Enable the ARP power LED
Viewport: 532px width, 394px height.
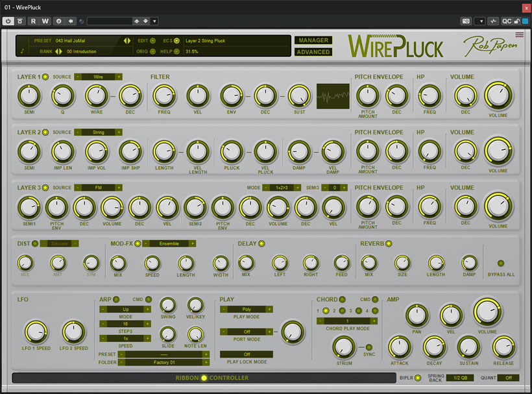click(x=116, y=299)
